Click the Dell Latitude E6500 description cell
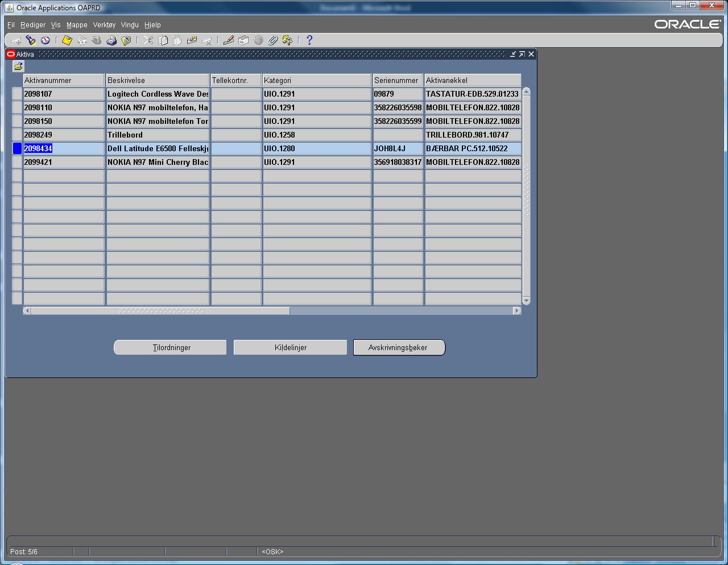728x565 pixels. [158, 148]
